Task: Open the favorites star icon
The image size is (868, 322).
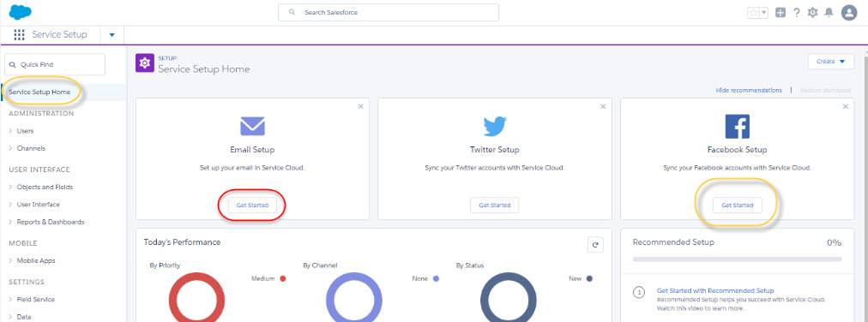Action: click(753, 13)
